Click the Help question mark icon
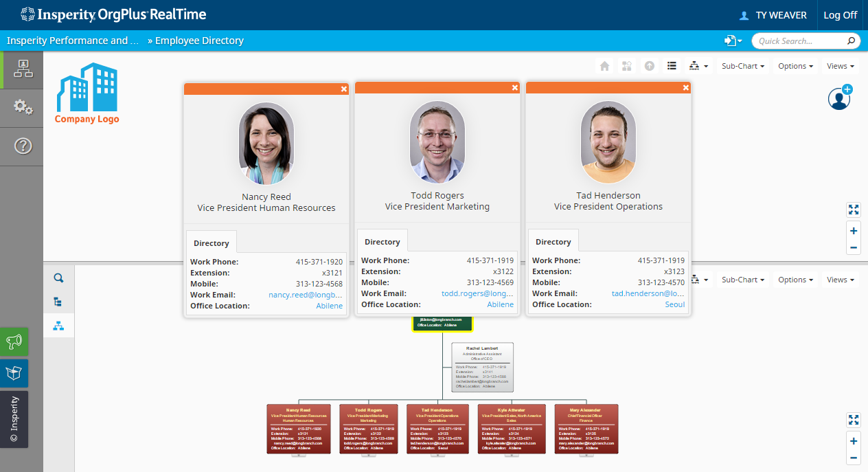 [23, 146]
